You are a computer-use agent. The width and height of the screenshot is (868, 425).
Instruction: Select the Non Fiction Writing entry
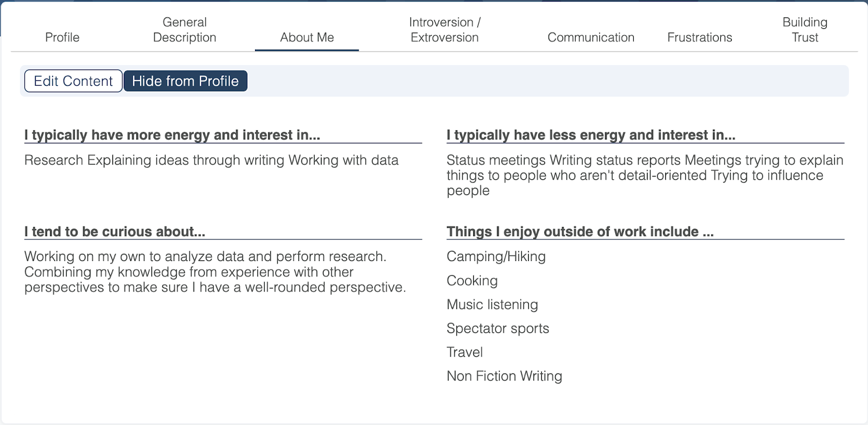point(504,376)
